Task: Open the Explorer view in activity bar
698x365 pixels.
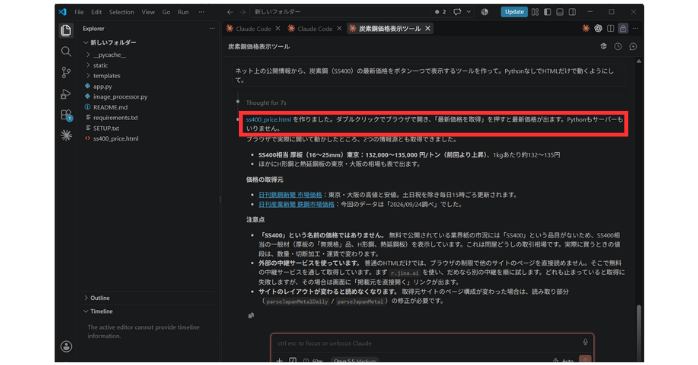Action: coord(66,30)
